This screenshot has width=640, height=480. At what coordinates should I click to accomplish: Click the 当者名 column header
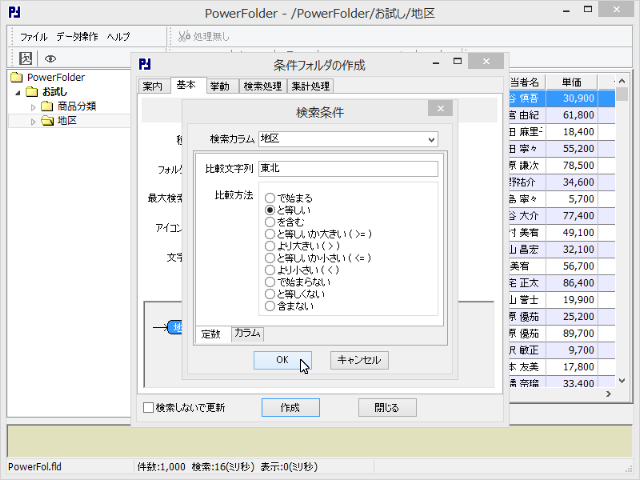pos(525,82)
